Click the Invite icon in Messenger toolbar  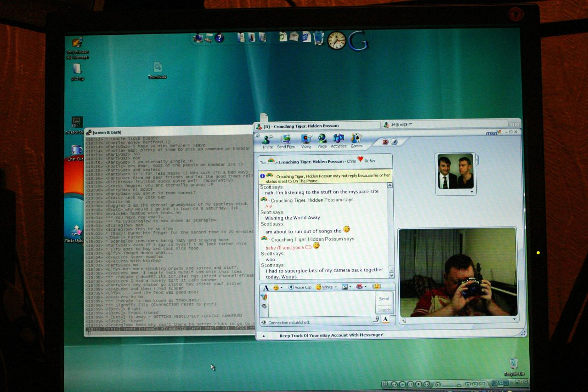[268, 140]
